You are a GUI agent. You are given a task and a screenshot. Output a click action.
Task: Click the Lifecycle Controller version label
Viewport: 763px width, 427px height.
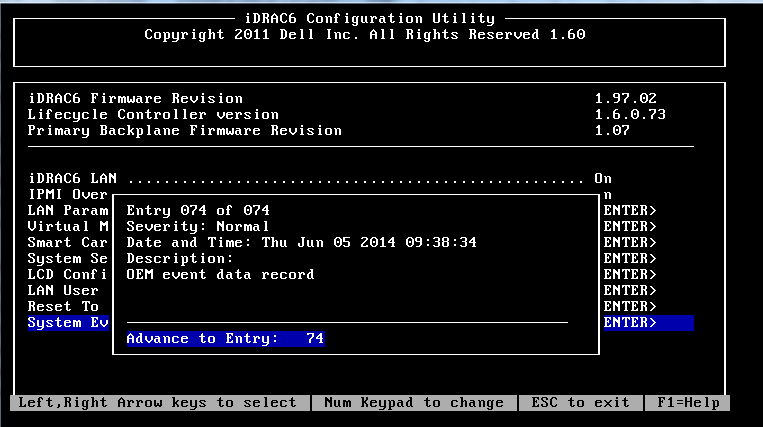click(153, 115)
